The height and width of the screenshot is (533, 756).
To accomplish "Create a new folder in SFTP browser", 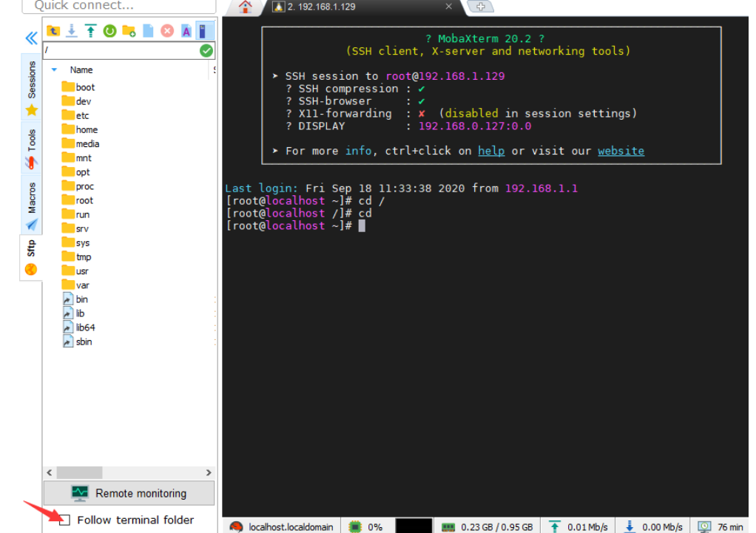I will point(129,31).
